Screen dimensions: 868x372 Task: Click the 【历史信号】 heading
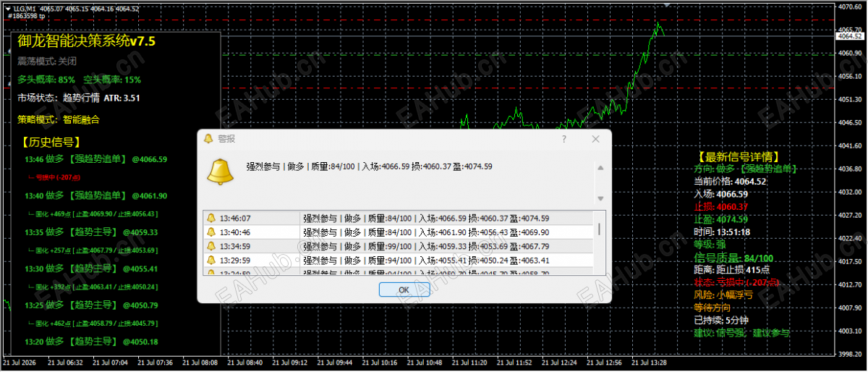point(51,143)
